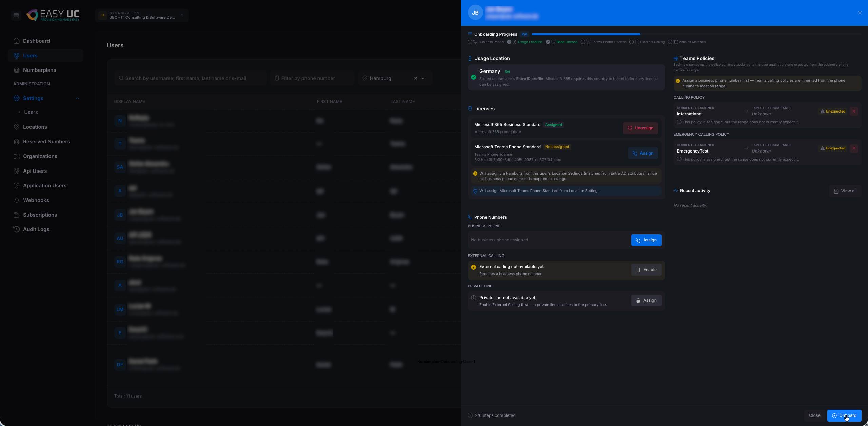Viewport: 868px width, 426px height.
Task: Focus the user search field
Action: click(191, 78)
